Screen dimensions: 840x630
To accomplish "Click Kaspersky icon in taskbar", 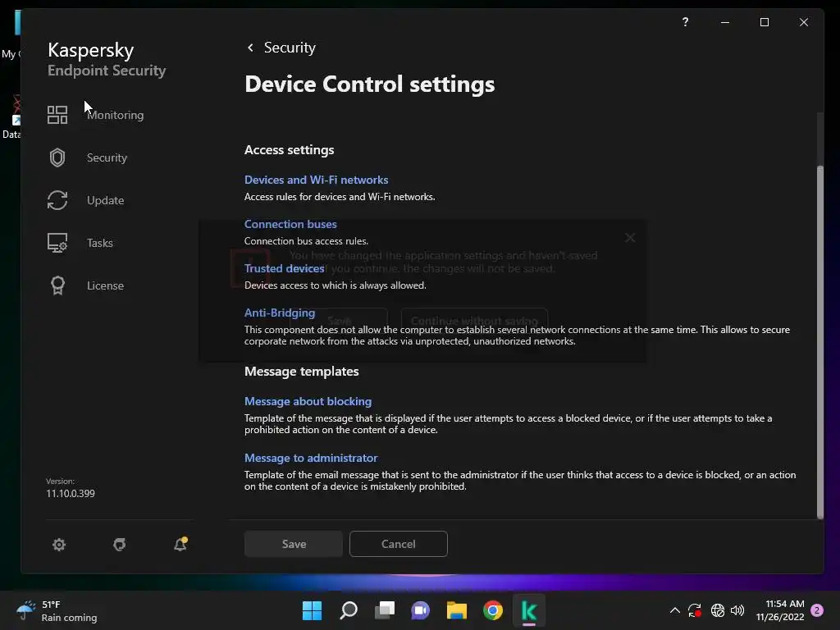I will pos(529,610).
